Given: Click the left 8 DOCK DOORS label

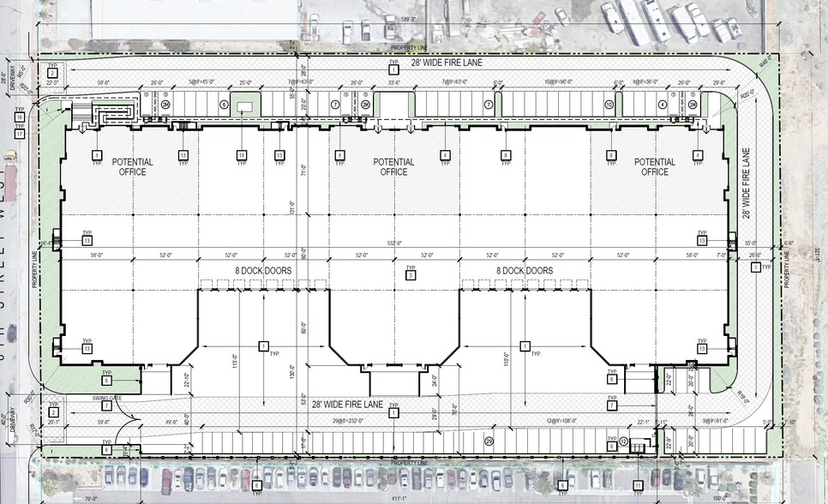Looking at the screenshot, I should [x=261, y=270].
